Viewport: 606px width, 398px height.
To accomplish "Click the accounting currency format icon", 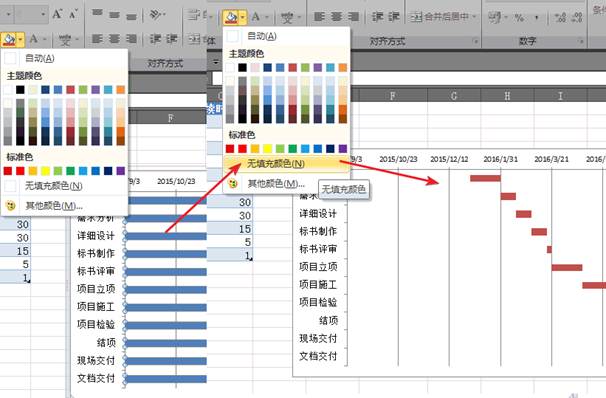I will pyautogui.click(x=494, y=17).
